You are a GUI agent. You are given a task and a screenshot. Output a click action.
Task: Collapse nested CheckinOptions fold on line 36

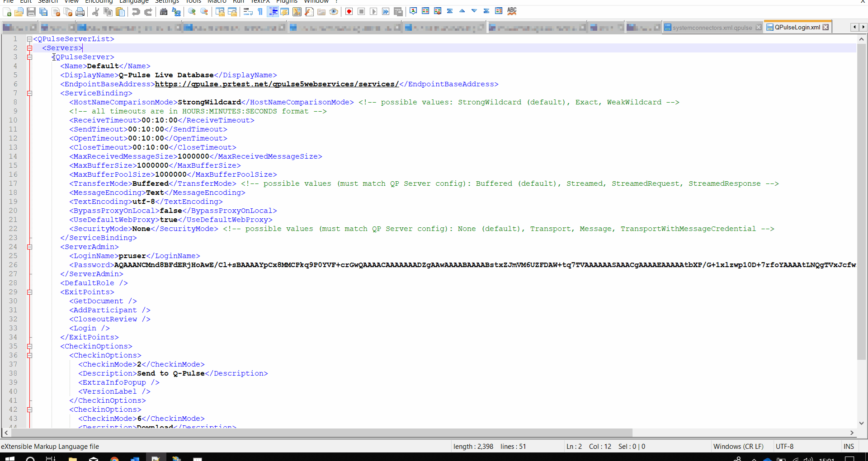[x=29, y=355]
